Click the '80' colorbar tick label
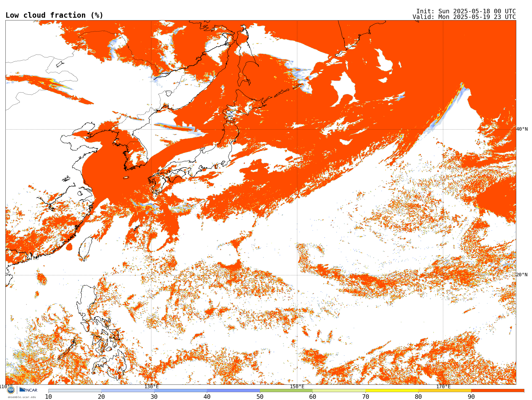The image size is (532, 400). (418, 397)
